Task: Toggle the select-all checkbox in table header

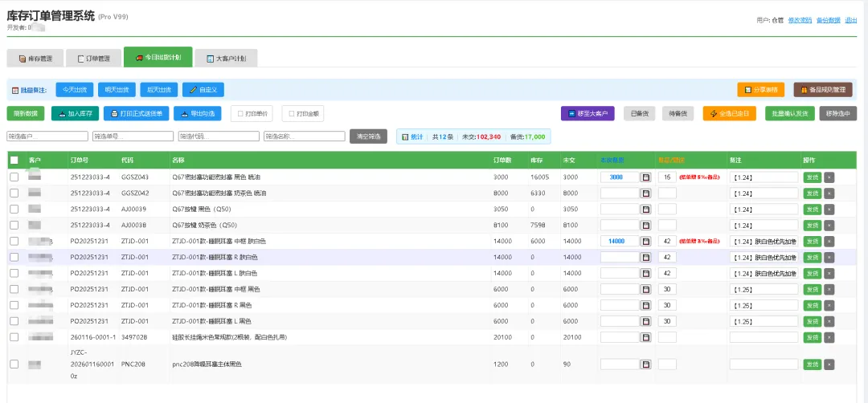Action: 14,161
